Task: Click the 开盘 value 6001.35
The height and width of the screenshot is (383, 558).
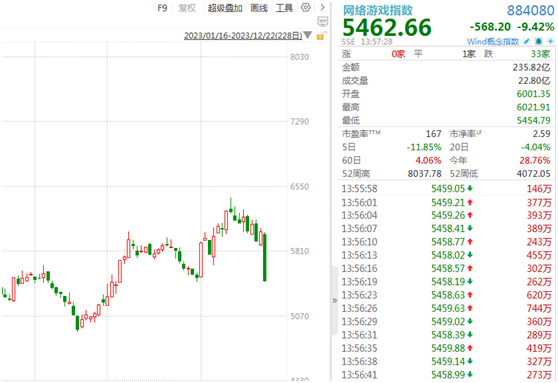Action: tap(533, 94)
